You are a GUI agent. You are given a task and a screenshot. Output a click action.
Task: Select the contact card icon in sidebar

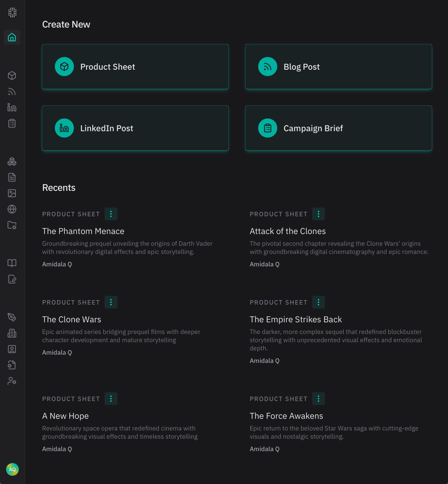pyautogui.click(x=12, y=349)
